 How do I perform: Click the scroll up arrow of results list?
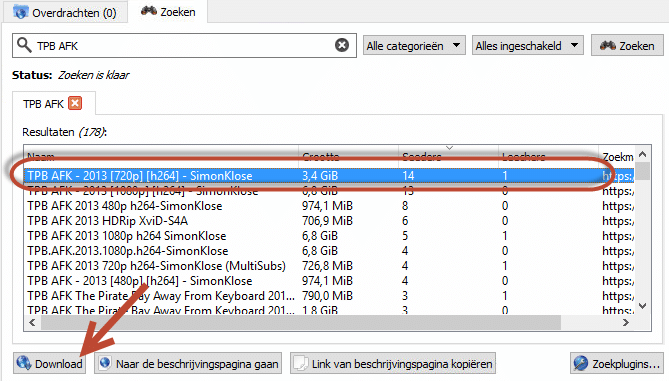(643, 154)
